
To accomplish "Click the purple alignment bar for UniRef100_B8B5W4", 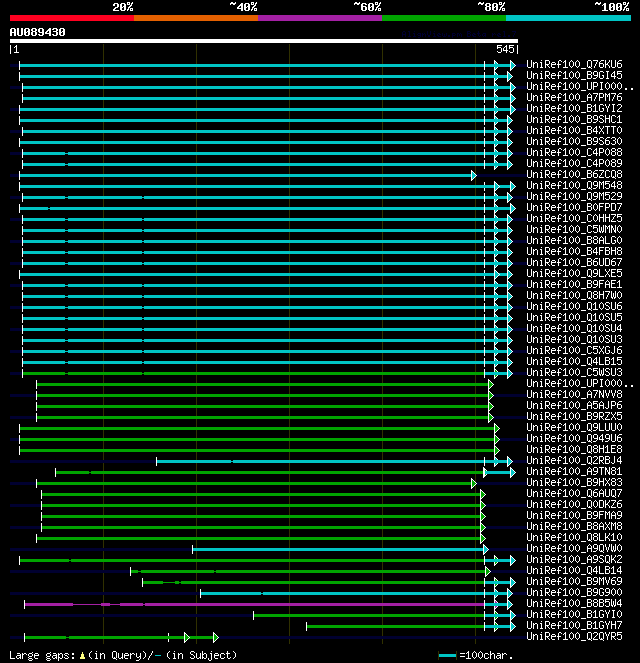I will pyautogui.click(x=254, y=605).
